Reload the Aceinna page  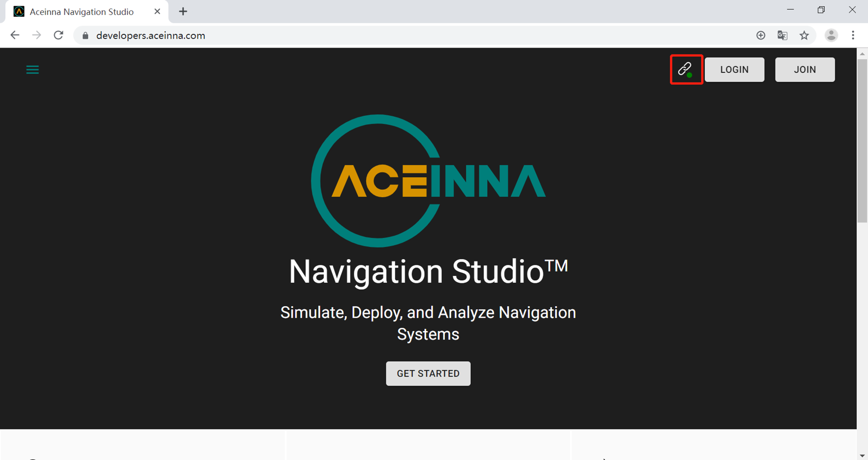click(59, 35)
